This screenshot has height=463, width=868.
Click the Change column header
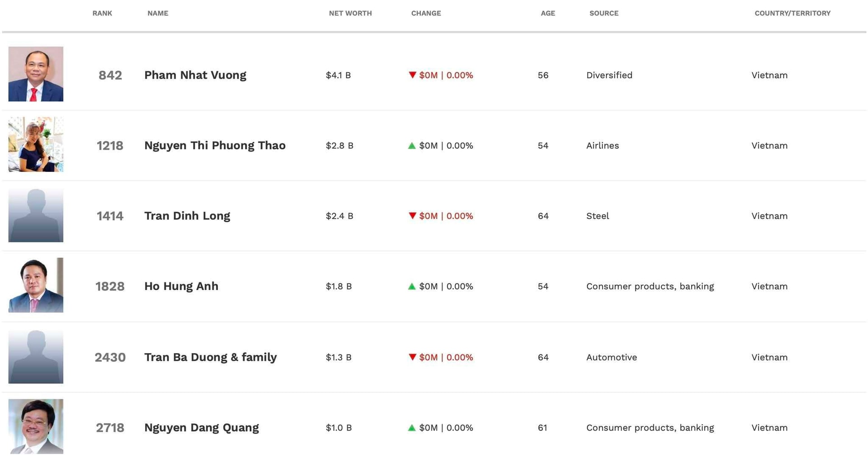point(426,14)
